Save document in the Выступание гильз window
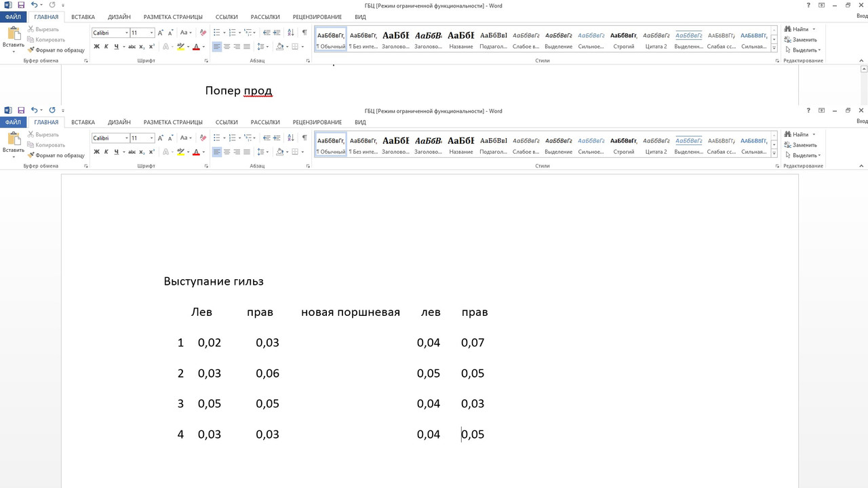868x488 pixels. point(21,110)
